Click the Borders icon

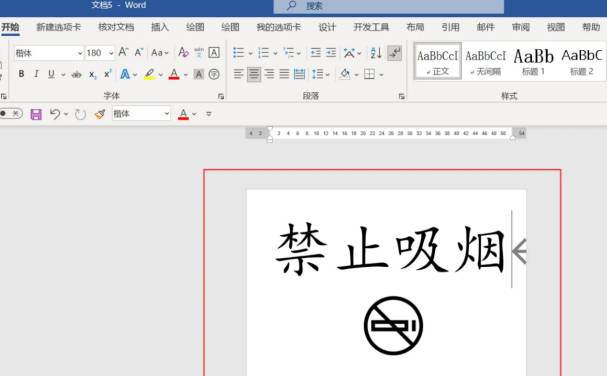pyautogui.click(x=369, y=74)
